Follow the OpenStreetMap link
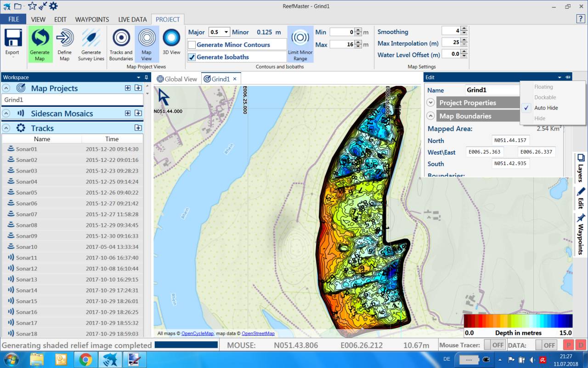The height and width of the screenshot is (368, 588). 258,333
